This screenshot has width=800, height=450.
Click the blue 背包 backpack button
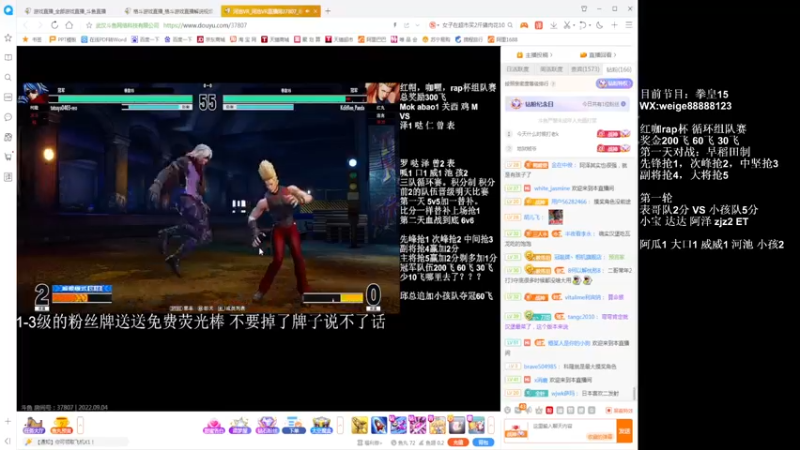[483, 442]
